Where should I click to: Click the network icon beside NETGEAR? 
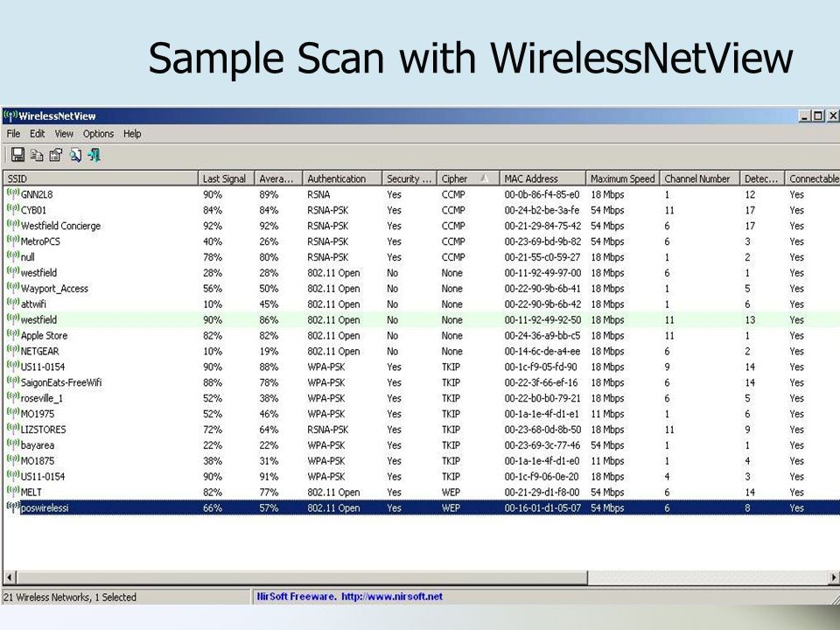click(13, 350)
